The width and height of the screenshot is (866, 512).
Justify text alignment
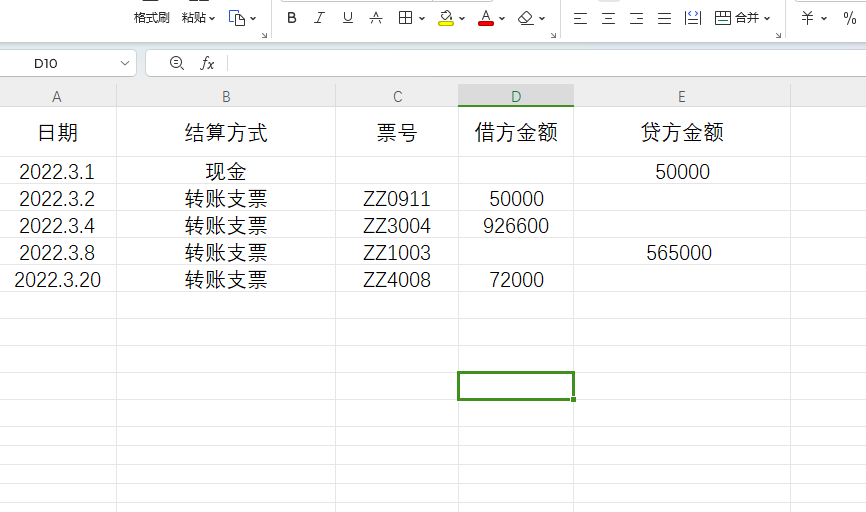coord(664,18)
